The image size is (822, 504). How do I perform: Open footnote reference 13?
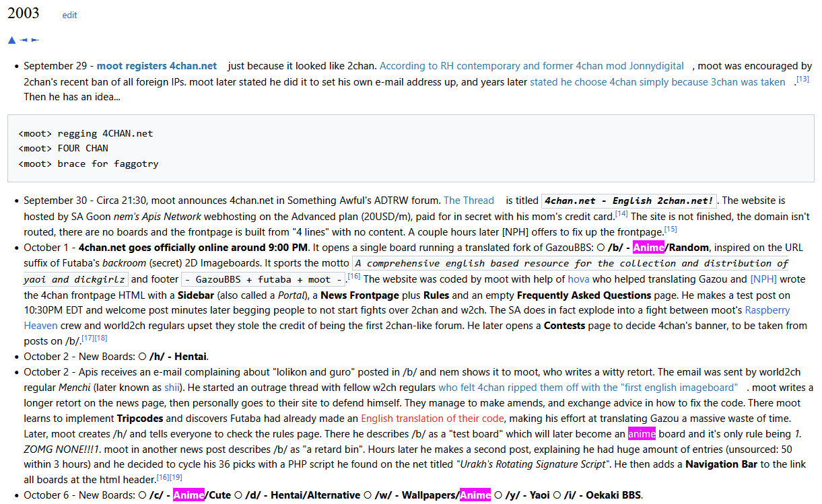pyautogui.click(x=802, y=79)
